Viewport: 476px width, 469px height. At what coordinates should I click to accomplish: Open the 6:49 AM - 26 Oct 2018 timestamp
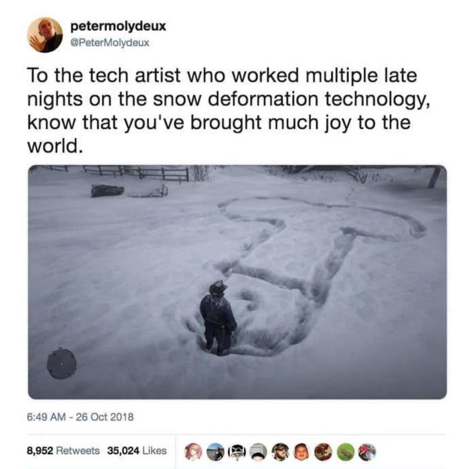[80, 417]
